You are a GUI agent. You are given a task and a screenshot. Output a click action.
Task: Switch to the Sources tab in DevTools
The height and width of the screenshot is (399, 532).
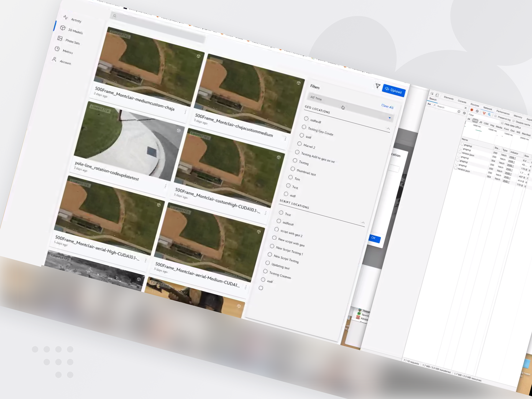click(x=475, y=105)
